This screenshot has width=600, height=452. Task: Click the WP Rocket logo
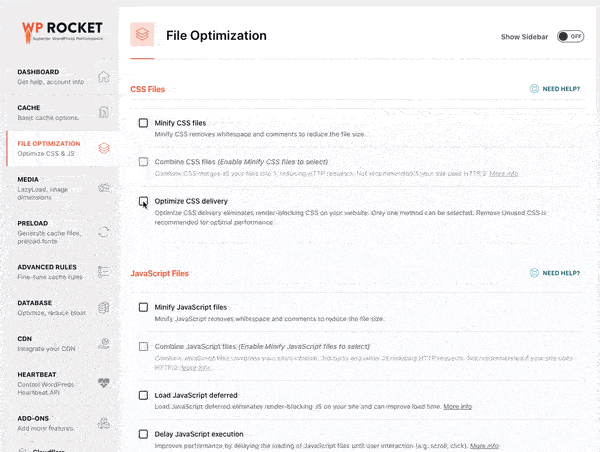tap(58, 30)
